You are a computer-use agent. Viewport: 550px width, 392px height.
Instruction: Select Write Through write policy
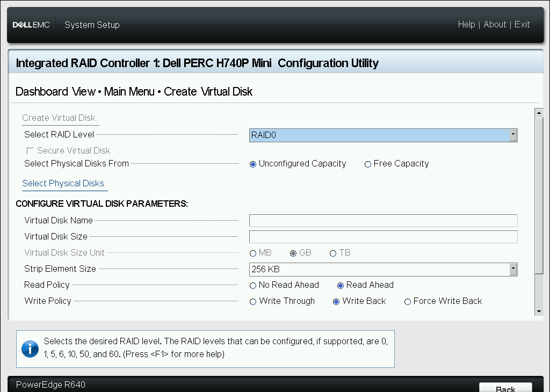click(x=253, y=301)
